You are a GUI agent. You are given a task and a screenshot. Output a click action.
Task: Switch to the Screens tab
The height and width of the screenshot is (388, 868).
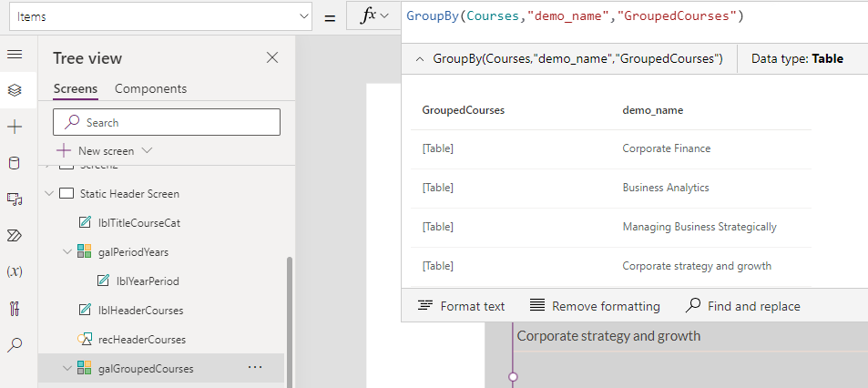pyautogui.click(x=76, y=88)
